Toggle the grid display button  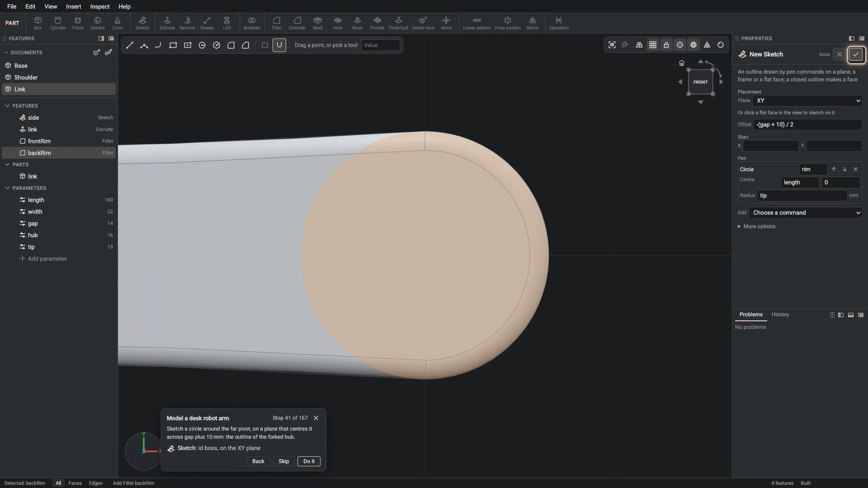653,45
